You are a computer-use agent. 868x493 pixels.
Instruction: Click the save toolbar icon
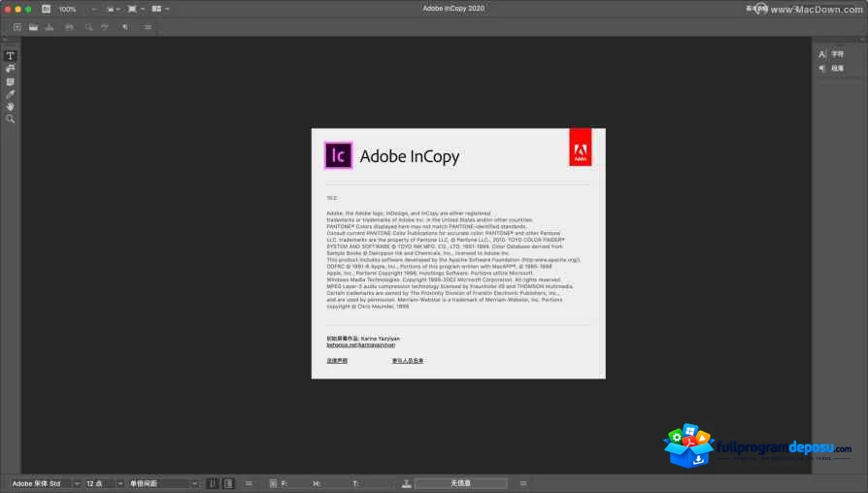50,27
